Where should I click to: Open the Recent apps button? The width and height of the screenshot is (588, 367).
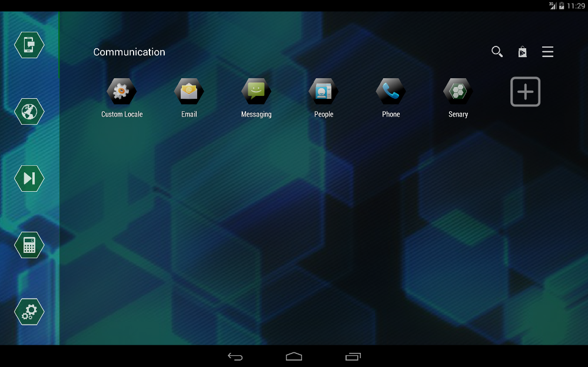tap(353, 356)
